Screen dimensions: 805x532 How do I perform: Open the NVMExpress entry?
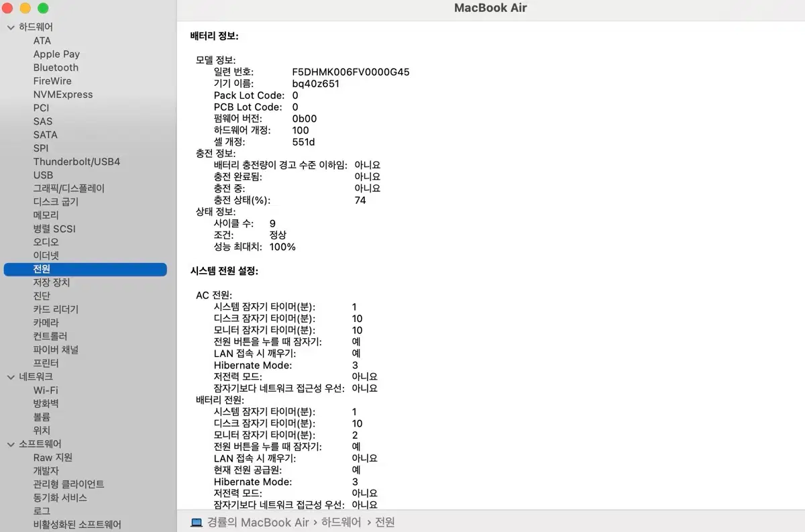[63, 95]
